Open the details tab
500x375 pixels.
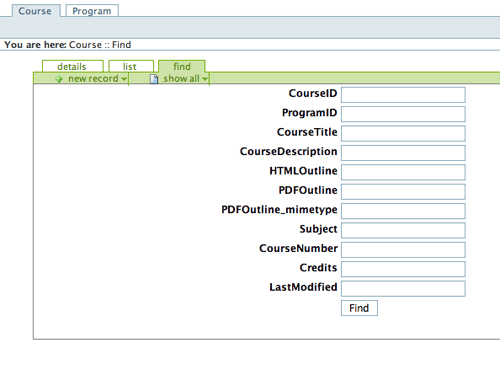click(72, 66)
